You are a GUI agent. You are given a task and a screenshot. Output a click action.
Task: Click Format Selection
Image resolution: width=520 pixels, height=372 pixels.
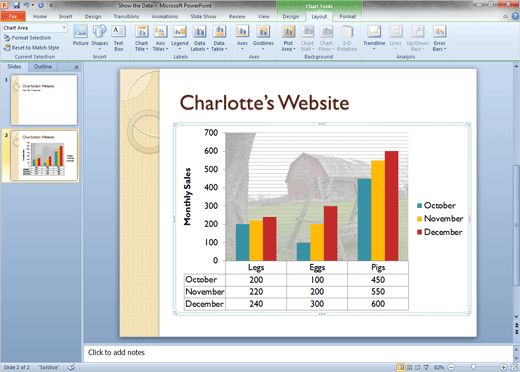pyautogui.click(x=27, y=38)
